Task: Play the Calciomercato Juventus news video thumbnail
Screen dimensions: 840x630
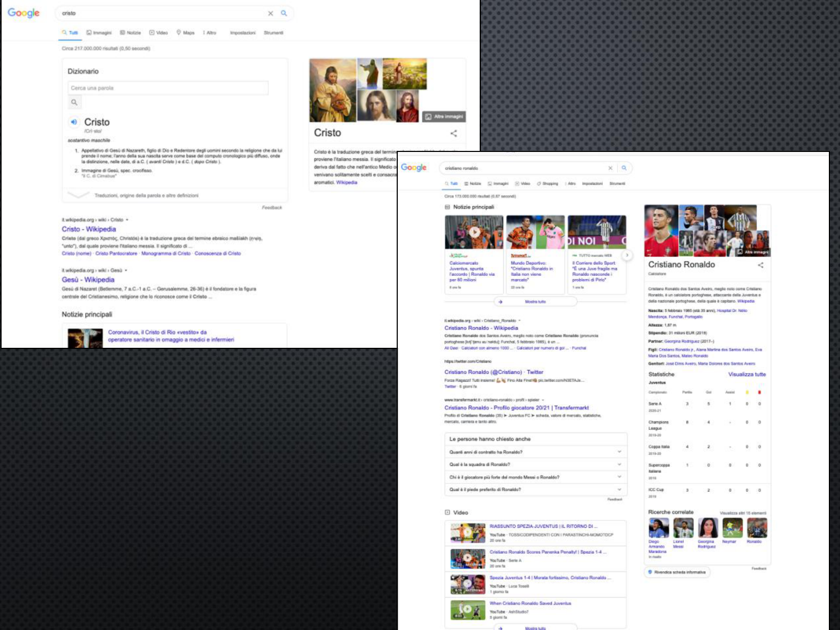Action: point(474,232)
